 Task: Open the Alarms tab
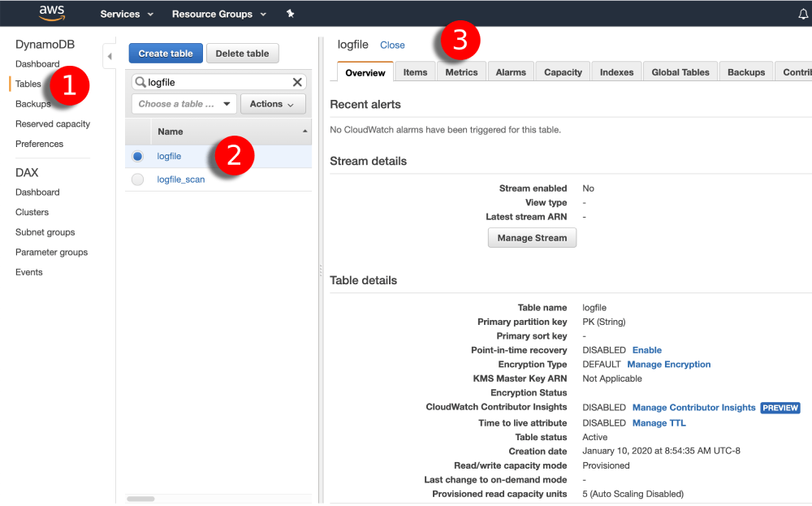[x=511, y=72]
